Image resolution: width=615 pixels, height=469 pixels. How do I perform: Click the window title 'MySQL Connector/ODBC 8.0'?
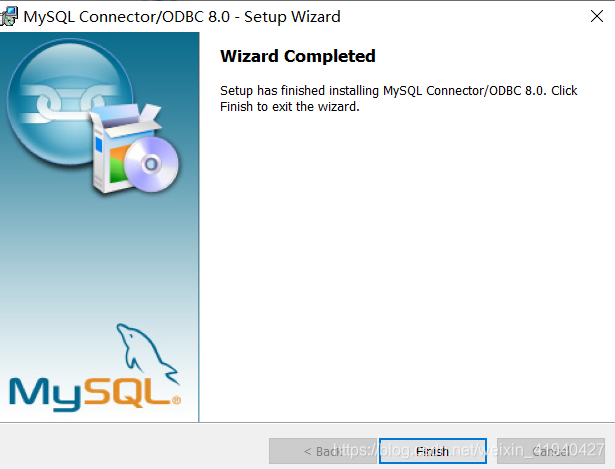127,17
